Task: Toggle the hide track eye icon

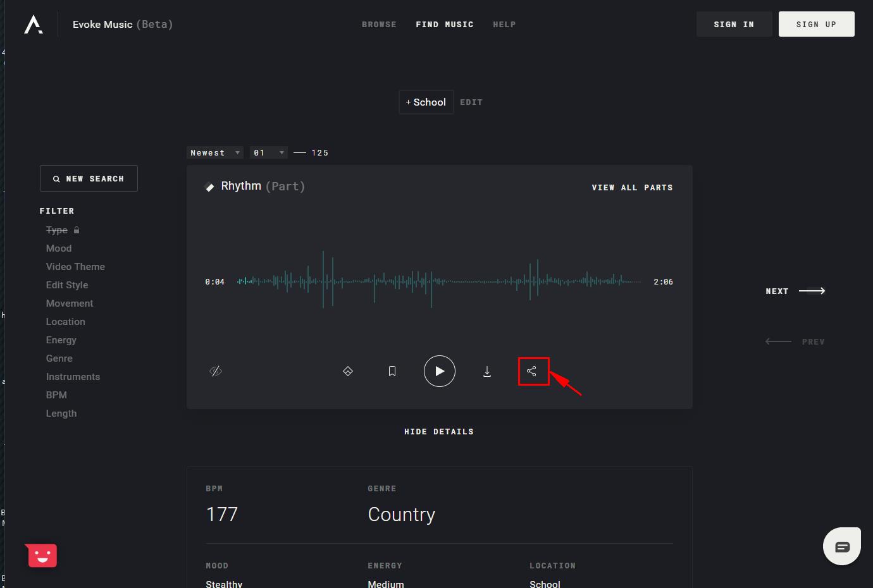Action: point(216,371)
